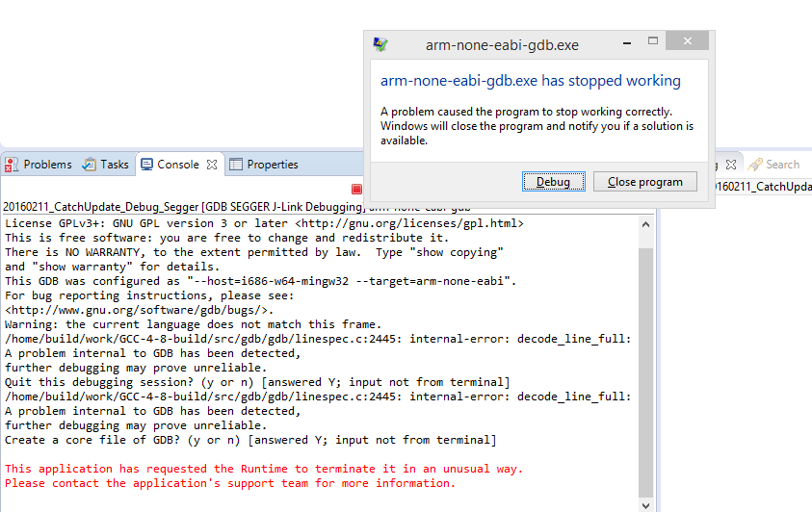
Task: Click the console vertical scrollbar thumb
Action: tap(645, 372)
